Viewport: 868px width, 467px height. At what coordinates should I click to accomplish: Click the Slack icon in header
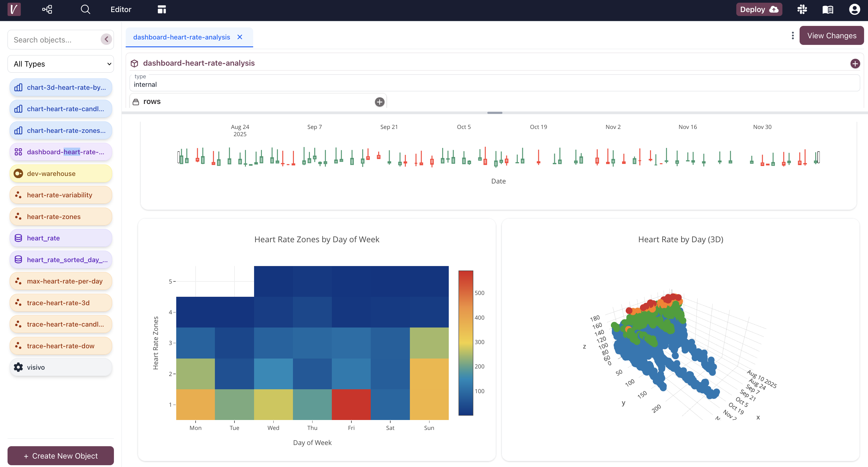[x=802, y=9]
